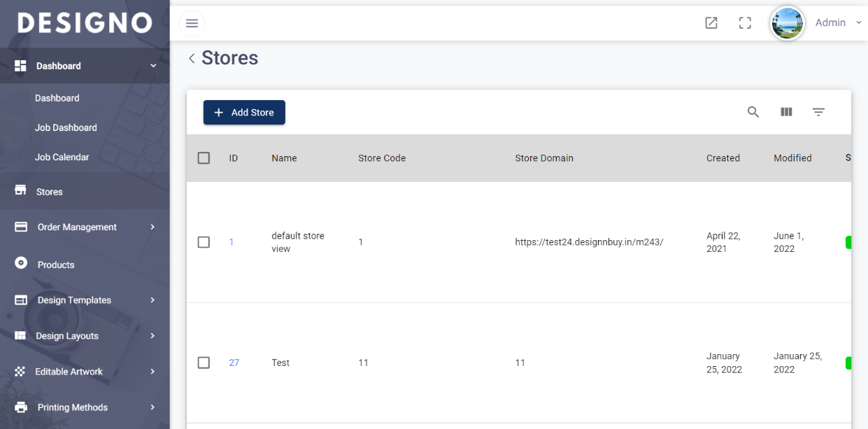Open store ID 27 link
Screen dimensions: 868x429
pos(234,363)
